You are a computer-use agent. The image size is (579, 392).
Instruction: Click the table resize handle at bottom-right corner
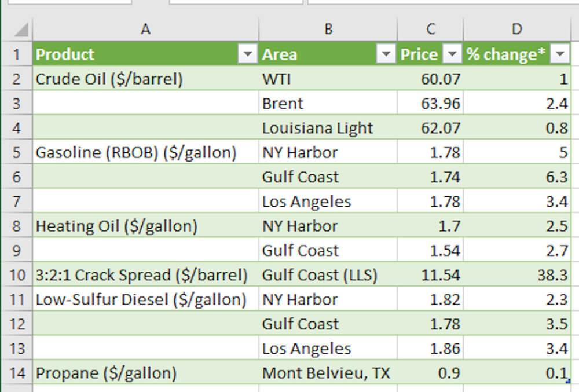(x=569, y=381)
